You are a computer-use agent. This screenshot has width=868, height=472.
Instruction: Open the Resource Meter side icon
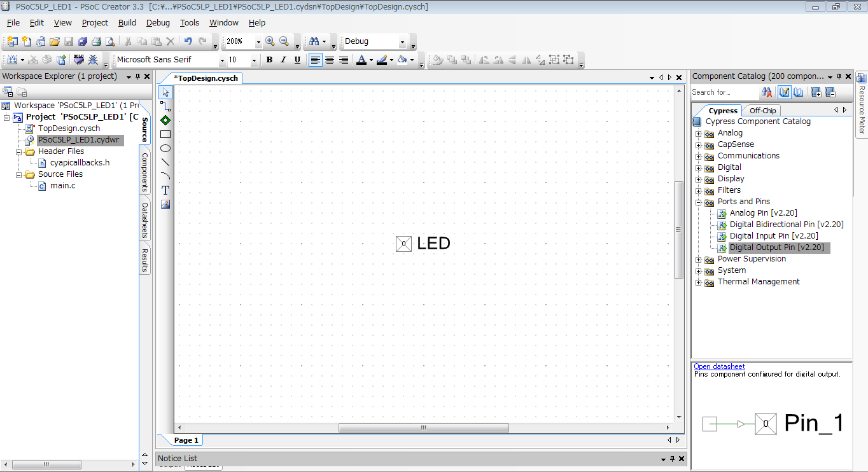pos(861,78)
